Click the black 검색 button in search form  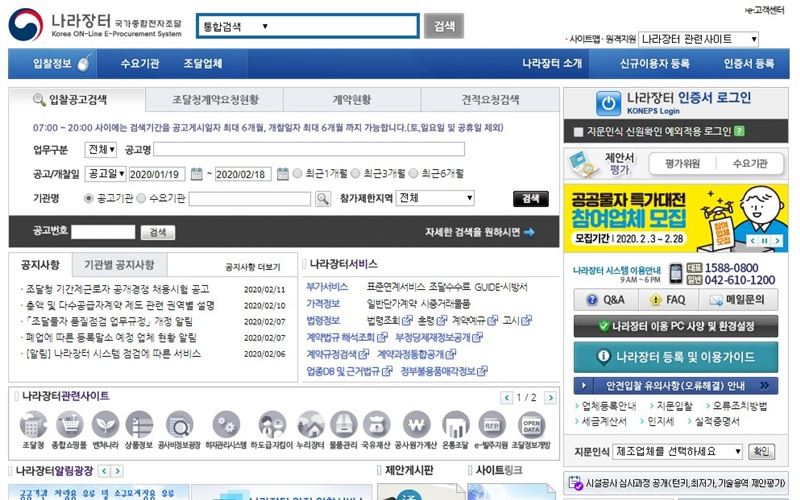pos(531,198)
